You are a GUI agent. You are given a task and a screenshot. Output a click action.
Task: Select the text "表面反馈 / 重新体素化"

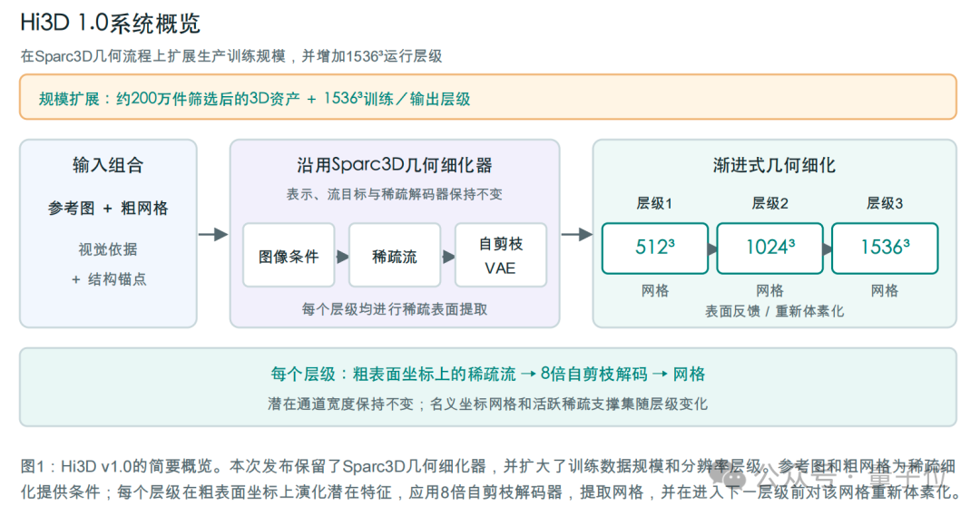click(774, 311)
